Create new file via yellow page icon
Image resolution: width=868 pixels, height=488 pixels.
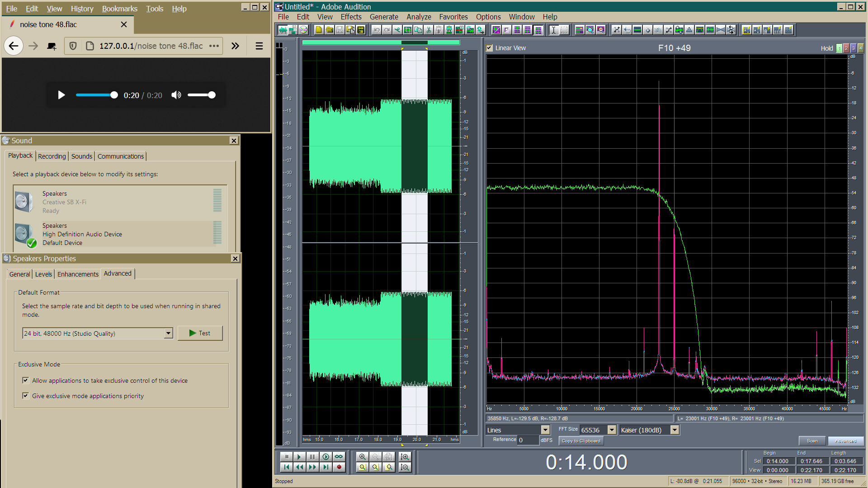pyautogui.click(x=319, y=30)
